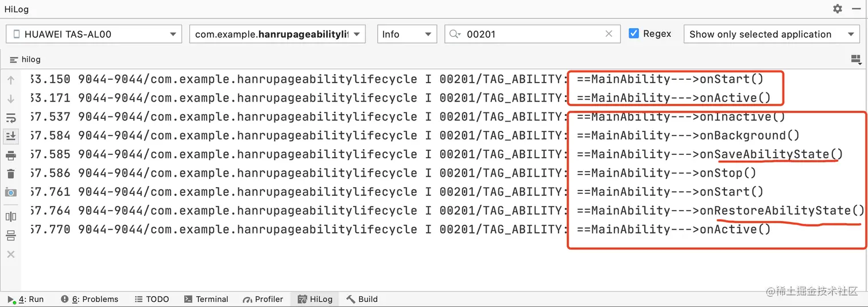Click the down arrow in log sidebar
This screenshot has height=307, width=868.
coord(10,99)
